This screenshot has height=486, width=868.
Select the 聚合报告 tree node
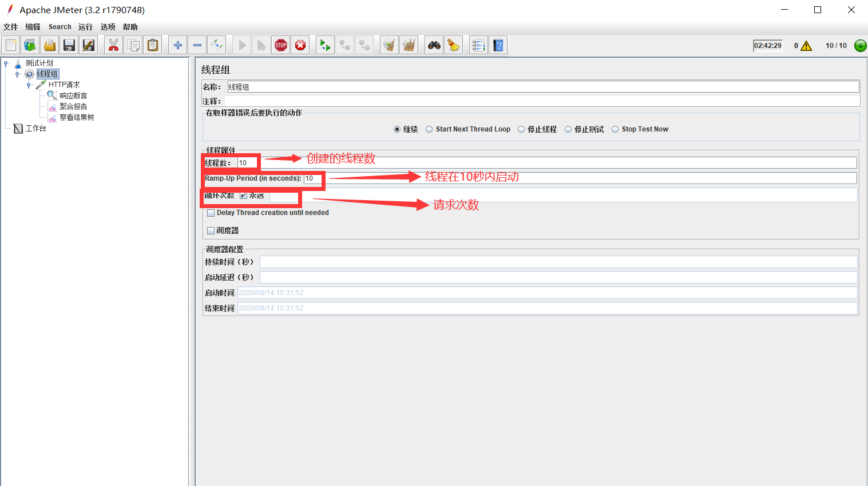[73, 106]
